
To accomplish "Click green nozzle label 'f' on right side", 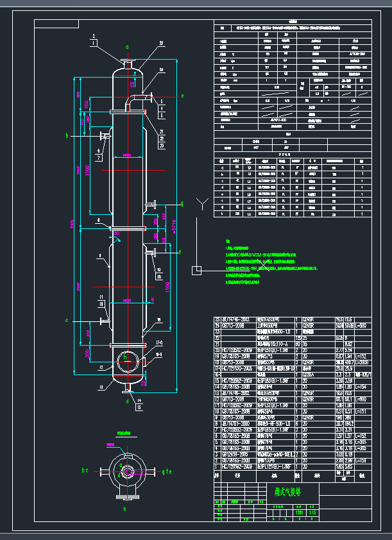I will tap(180, 253).
